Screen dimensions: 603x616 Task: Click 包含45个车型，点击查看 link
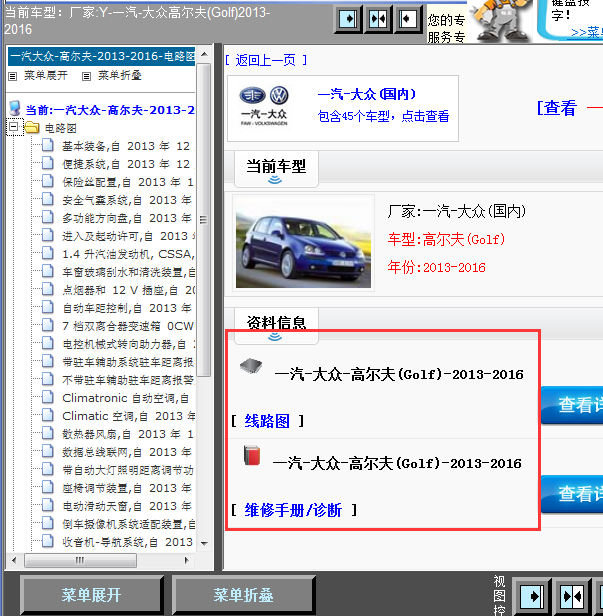pos(383,116)
